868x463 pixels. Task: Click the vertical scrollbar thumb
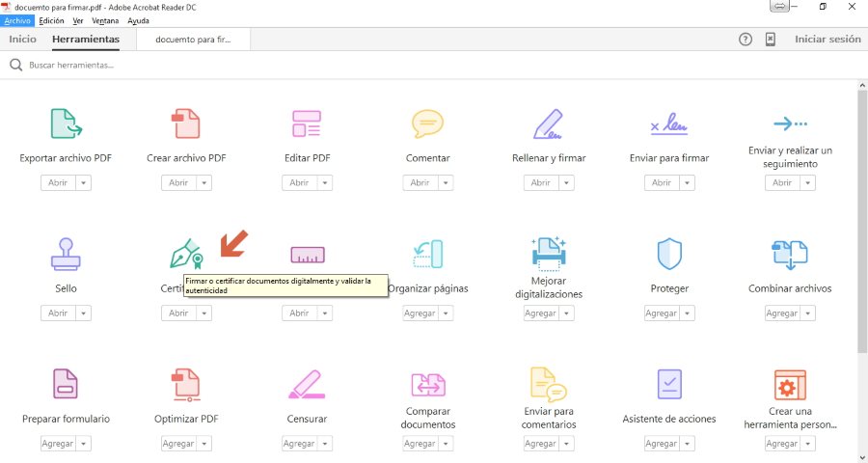point(862,222)
